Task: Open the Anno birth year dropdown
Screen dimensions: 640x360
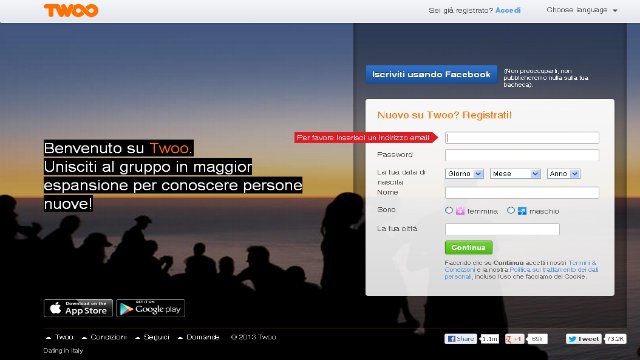Action: click(x=564, y=173)
